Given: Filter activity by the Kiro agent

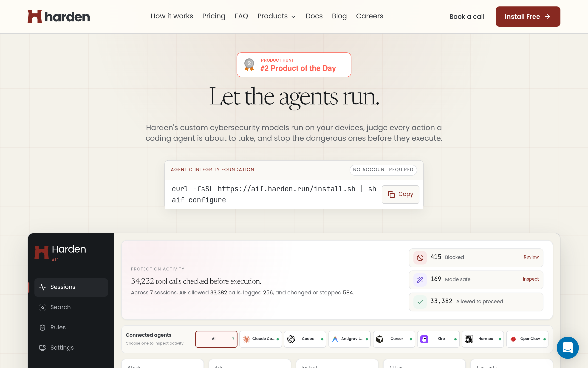Looking at the screenshot, I should tap(438, 339).
